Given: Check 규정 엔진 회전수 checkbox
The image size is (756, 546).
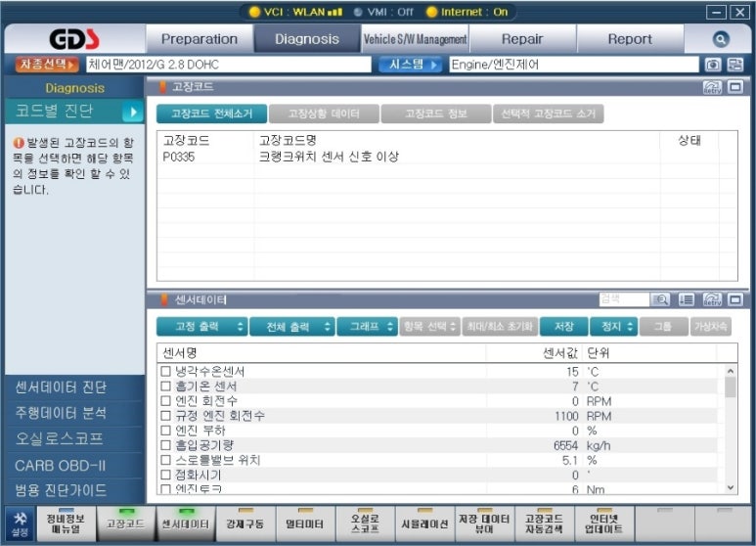Looking at the screenshot, I should click(166, 415).
